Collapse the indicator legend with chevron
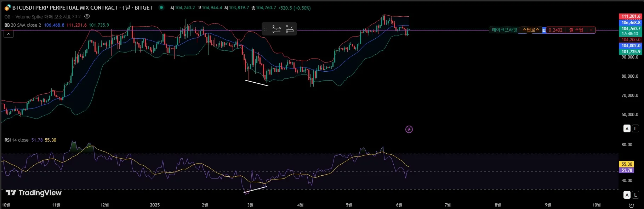The width and height of the screenshot is (644, 209). point(8,34)
